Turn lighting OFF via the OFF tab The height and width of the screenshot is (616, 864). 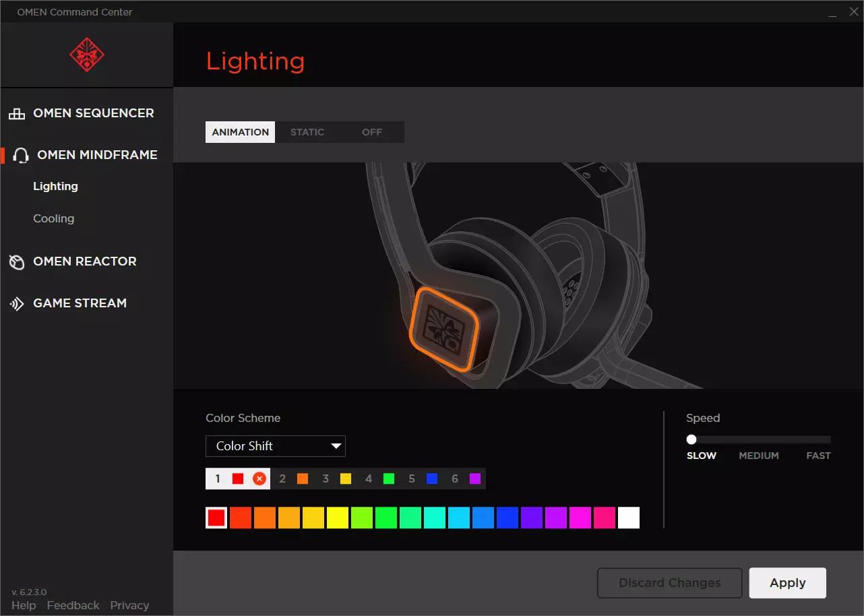coord(372,132)
